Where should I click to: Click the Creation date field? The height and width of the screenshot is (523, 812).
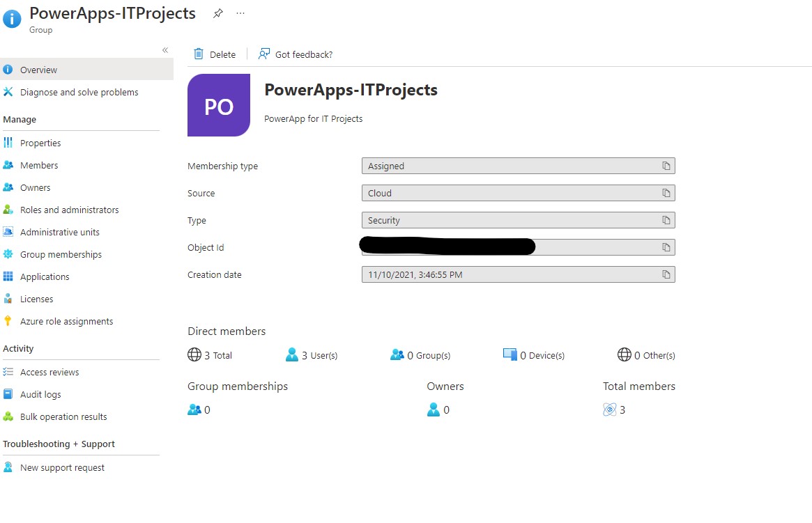(x=519, y=274)
